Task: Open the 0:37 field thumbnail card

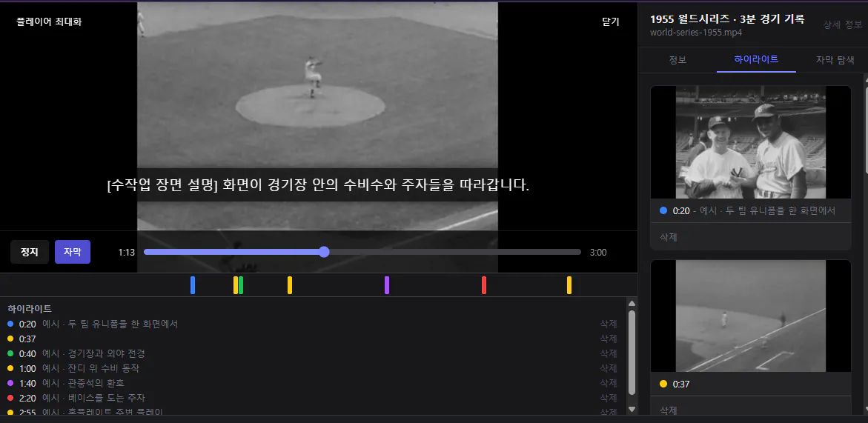Action: [751, 316]
